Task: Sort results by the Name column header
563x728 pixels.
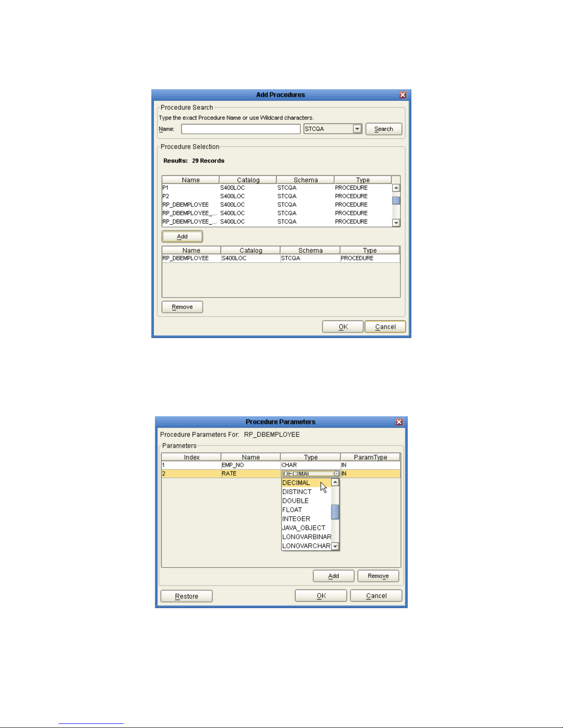Action: click(x=191, y=180)
